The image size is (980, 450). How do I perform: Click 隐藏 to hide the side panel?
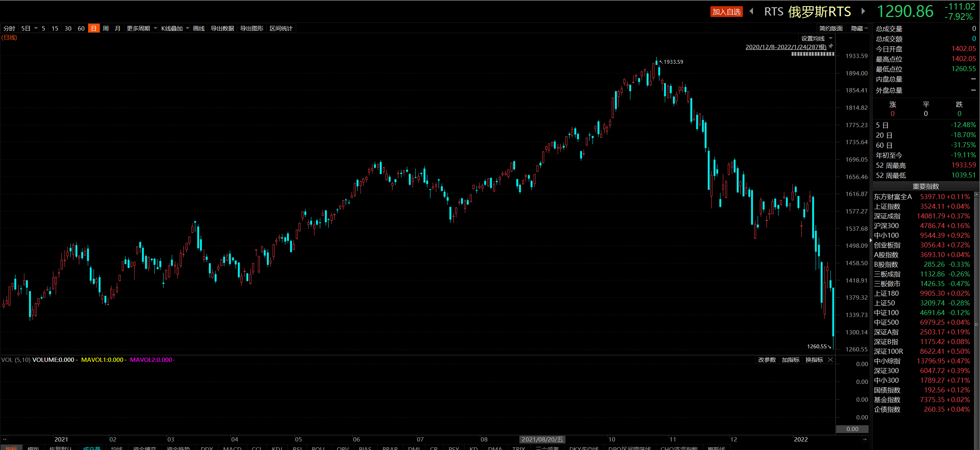point(857,29)
